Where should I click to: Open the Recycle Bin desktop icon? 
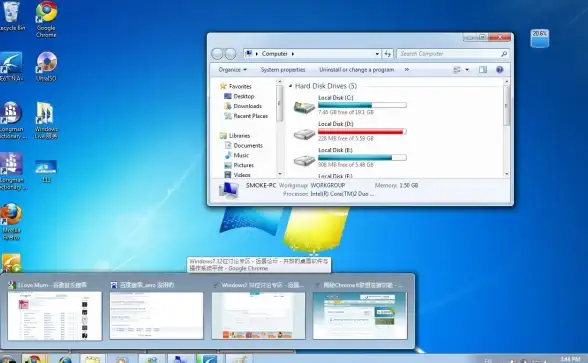12,16
